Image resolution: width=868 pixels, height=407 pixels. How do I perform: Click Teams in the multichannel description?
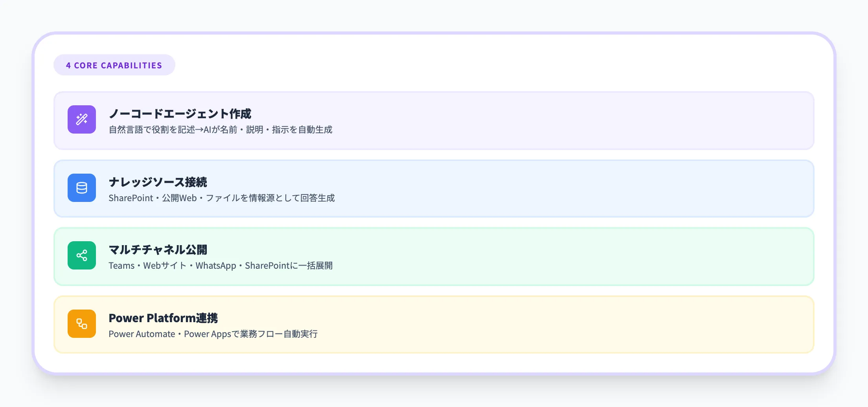(121, 266)
